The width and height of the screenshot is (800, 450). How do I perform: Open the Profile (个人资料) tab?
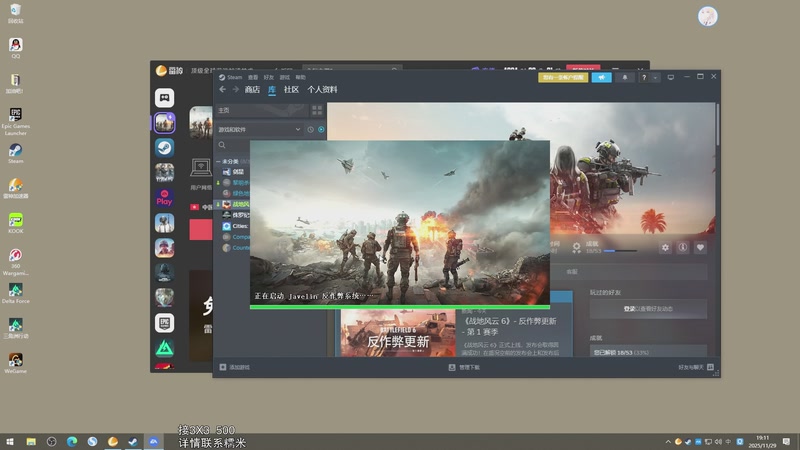[x=322, y=89]
